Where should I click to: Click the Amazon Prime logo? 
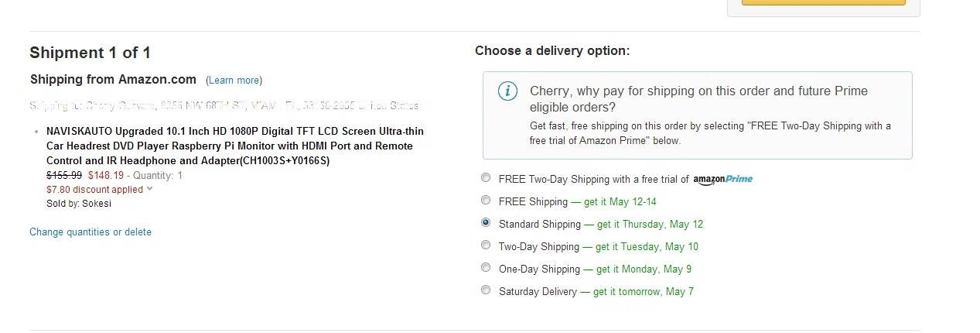pyautogui.click(x=722, y=180)
